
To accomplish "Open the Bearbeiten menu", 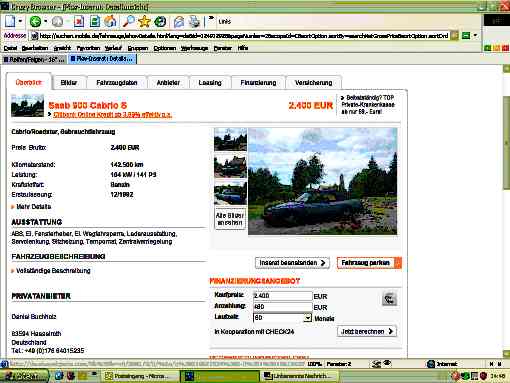I will coord(35,48).
